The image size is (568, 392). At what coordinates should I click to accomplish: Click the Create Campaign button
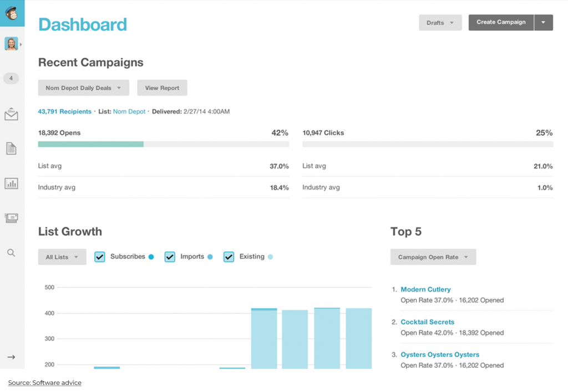[x=501, y=22]
